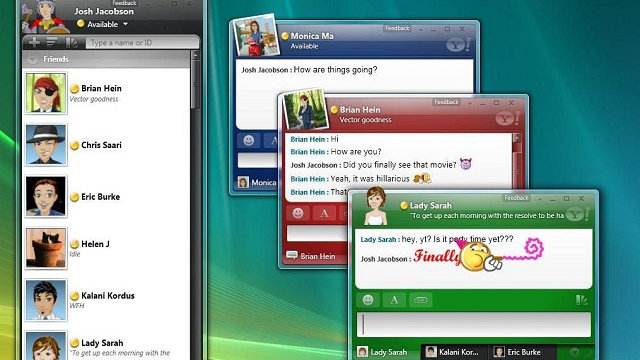The height and width of the screenshot is (360, 640).
Task: Switch to the Eric Burke conversation tab
Action: click(518, 352)
